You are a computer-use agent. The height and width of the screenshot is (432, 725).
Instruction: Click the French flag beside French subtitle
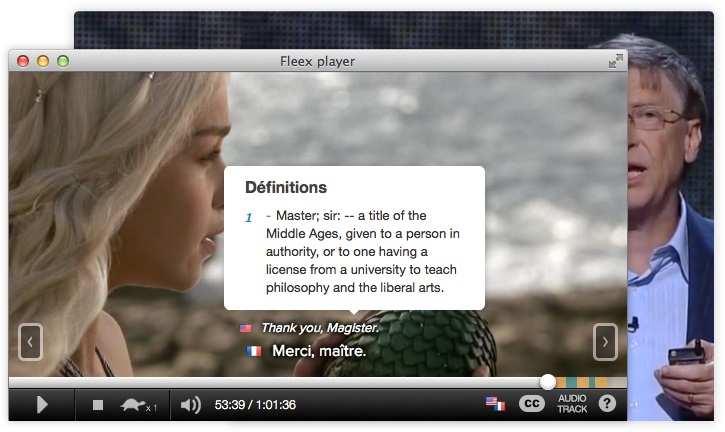(x=254, y=352)
